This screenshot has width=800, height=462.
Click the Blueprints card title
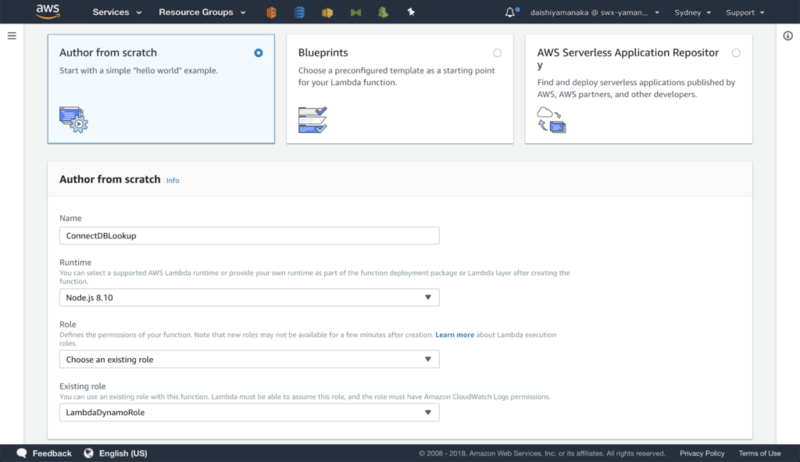(323, 53)
